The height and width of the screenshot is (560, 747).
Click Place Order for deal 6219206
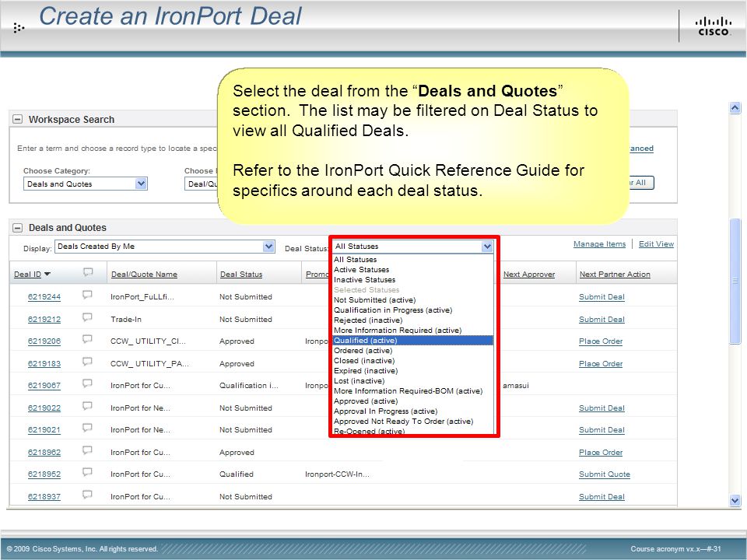601,341
